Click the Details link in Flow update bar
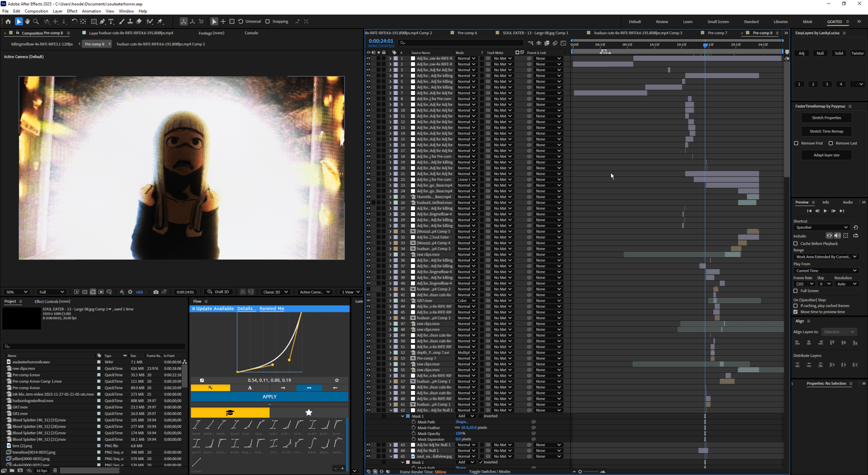The image size is (868, 475). coord(245,309)
